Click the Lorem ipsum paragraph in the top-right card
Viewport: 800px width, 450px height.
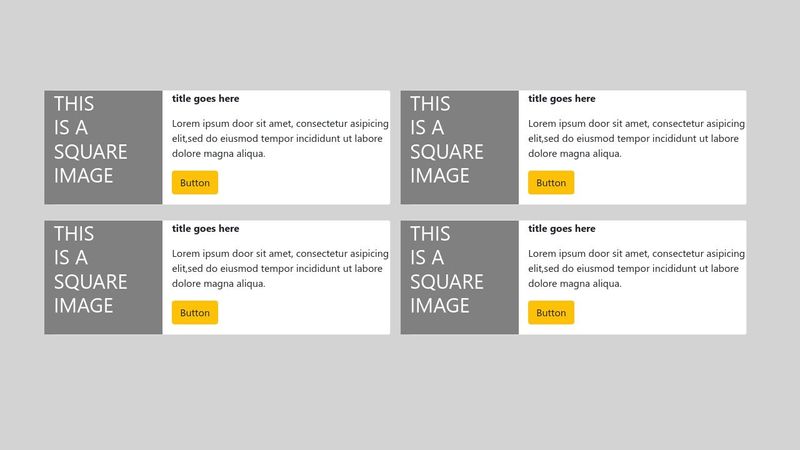(636, 139)
